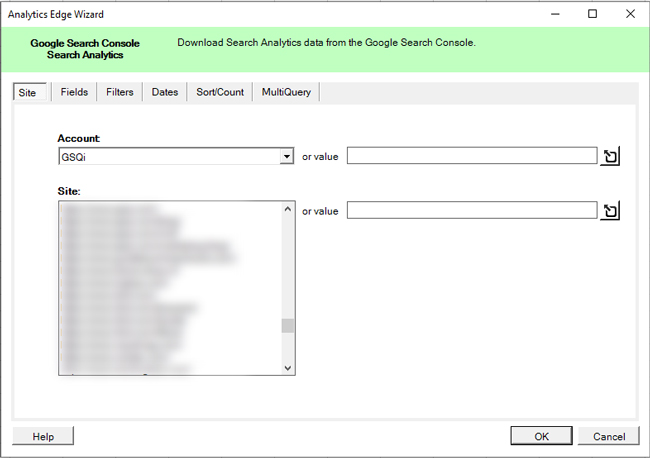Open the Fields tab
This screenshot has width=650, height=458.
coord(74,92)
